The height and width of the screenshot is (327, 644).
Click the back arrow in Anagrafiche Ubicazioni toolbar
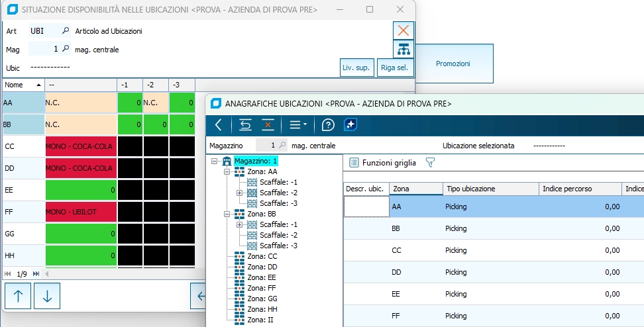(219, 124)
